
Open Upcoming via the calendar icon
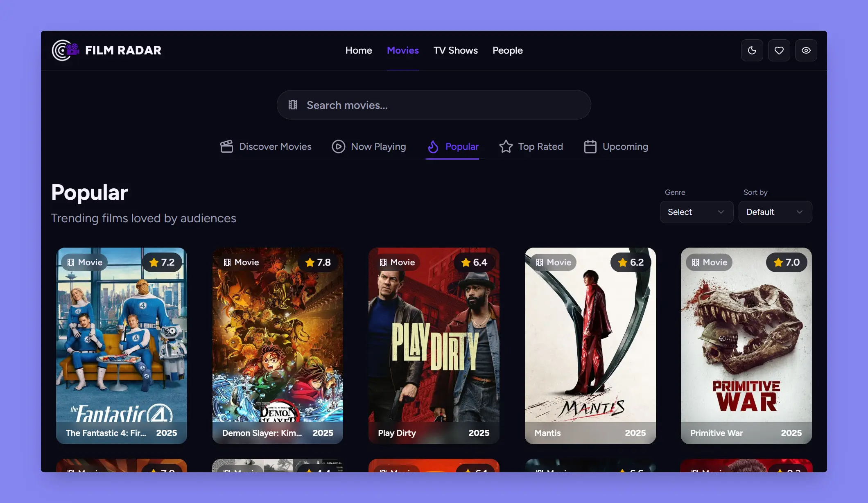point(590,147)
